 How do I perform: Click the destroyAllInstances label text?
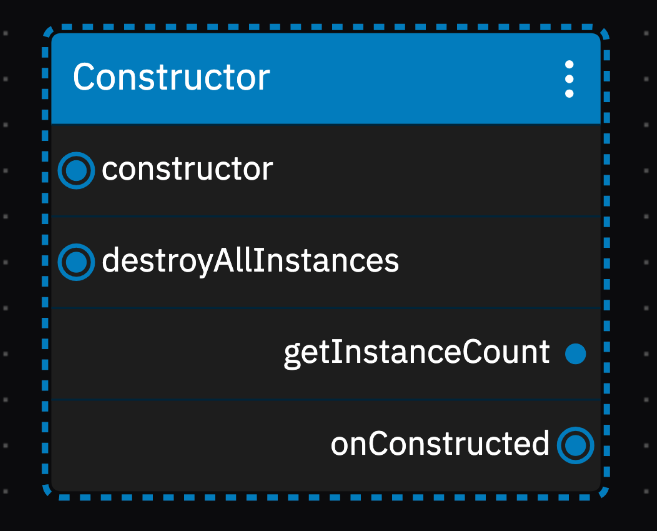[250, 261]
